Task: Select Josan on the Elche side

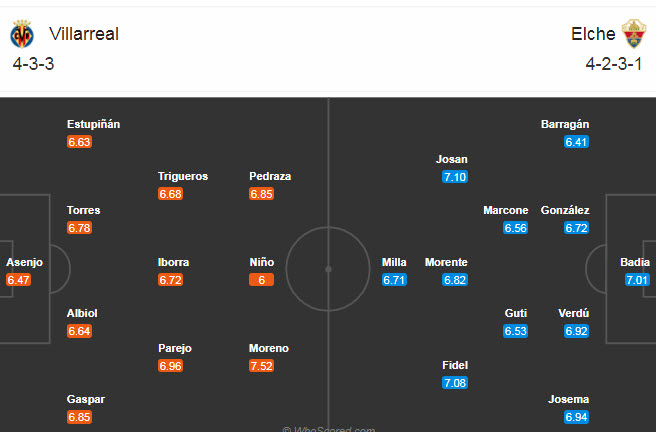Action: tap(452, 159)
